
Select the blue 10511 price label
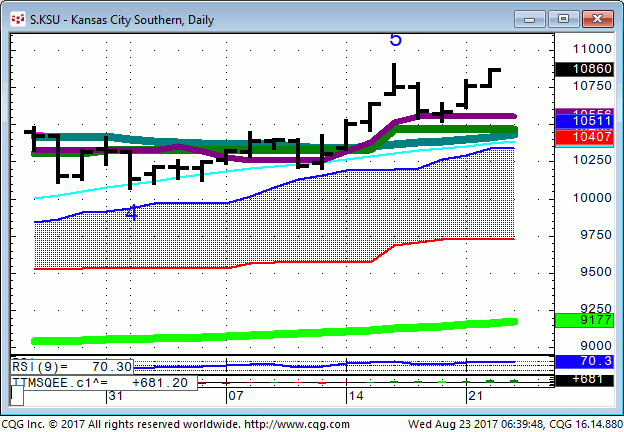tap(584, 121)
